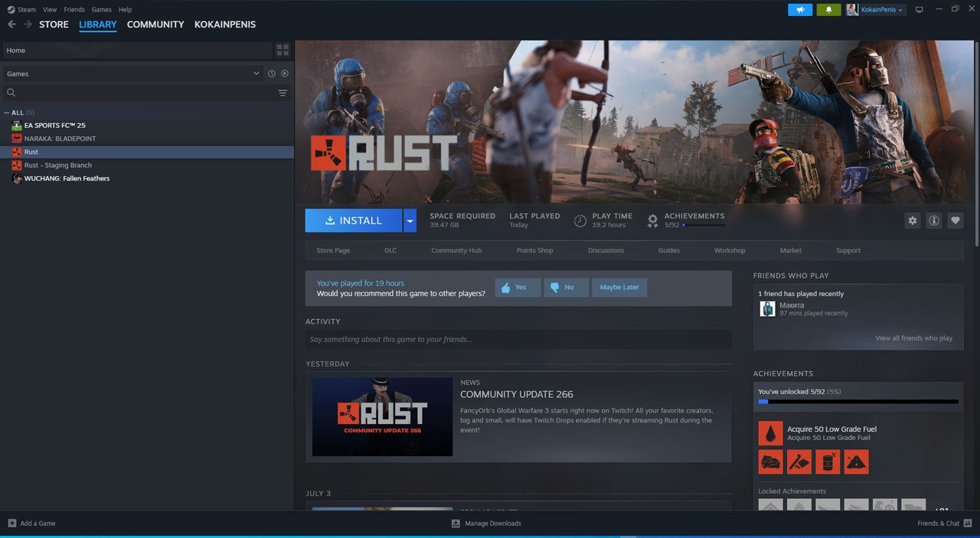Collapse the ALL games list
Viewport: 980px width, 538px height.
[7, 112]
